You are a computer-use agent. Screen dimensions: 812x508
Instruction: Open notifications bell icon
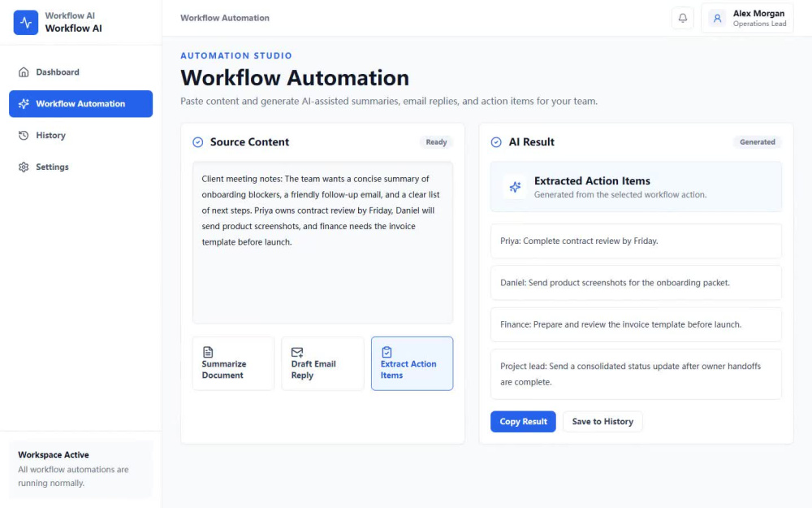click(683, 18)
